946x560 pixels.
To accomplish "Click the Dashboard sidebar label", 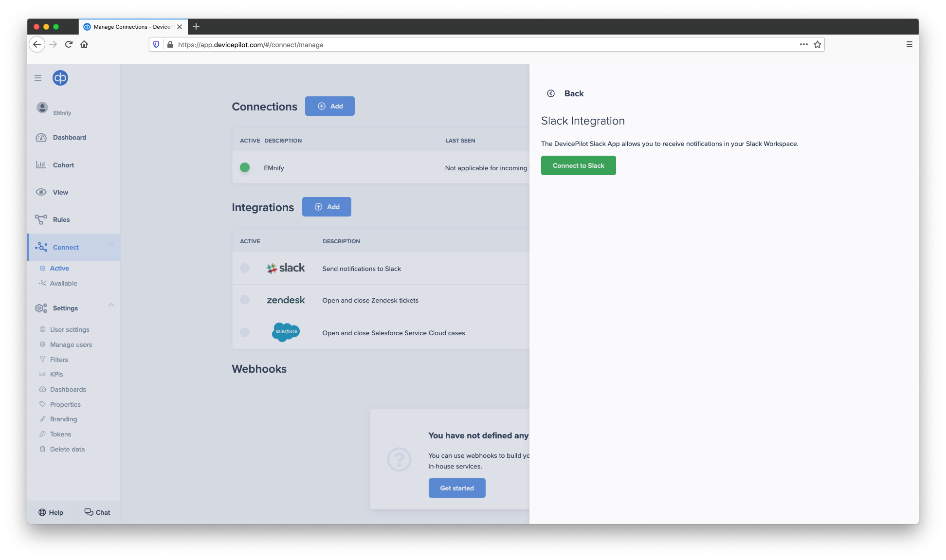I will pos(70,137).
